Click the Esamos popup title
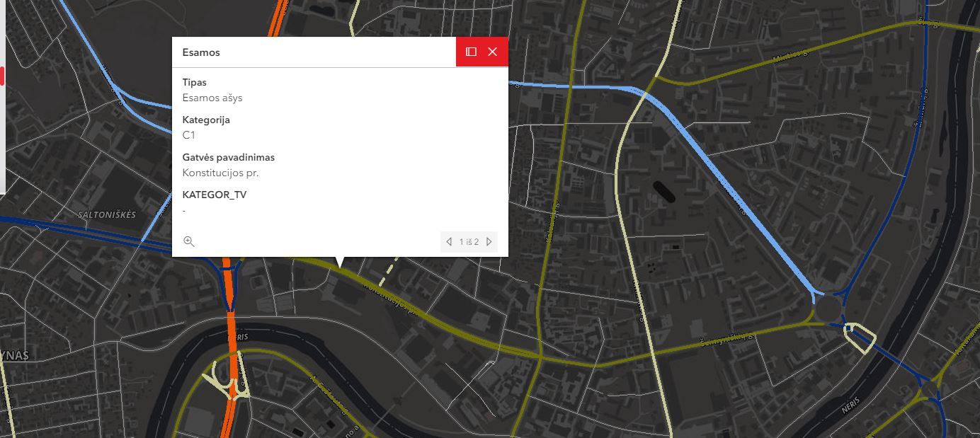980x438 pixels. pyautogui.click(x=201, y=52)
